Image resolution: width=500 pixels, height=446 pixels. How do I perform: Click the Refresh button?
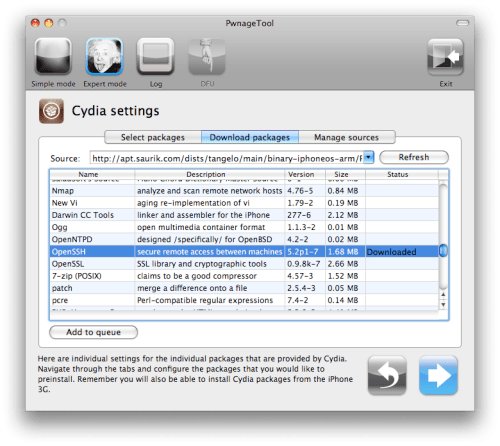point(414,157)
